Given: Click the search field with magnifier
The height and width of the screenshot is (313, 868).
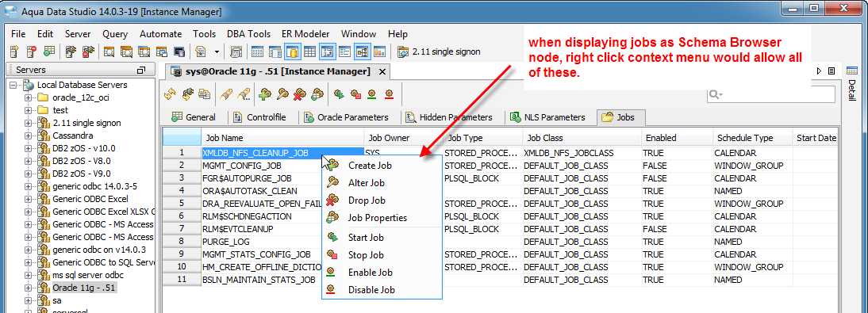Looking at the screenshot, I should click(770, 94).
